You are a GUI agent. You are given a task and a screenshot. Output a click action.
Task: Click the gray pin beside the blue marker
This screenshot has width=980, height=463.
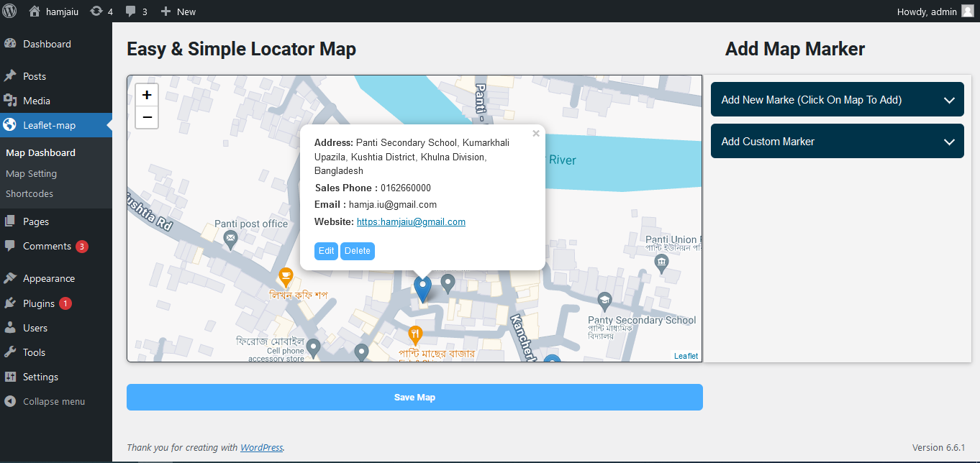[448, 284]
